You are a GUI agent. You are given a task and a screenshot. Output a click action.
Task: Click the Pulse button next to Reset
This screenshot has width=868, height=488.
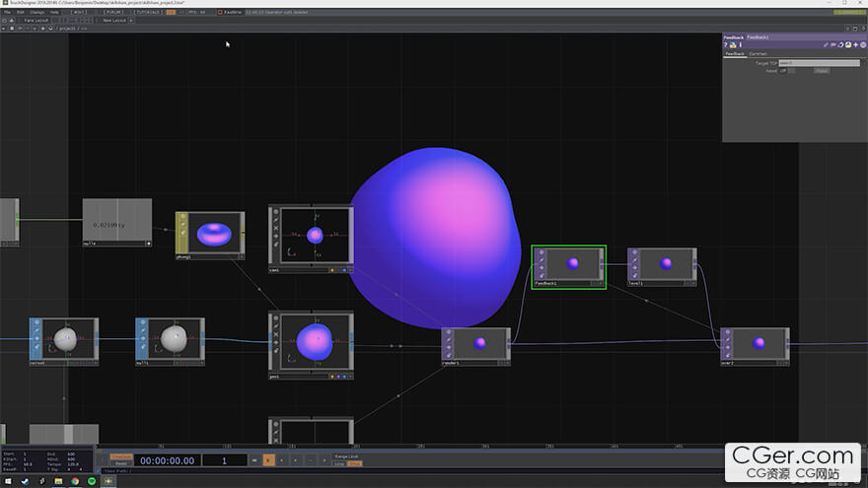[x=822, y=71]
